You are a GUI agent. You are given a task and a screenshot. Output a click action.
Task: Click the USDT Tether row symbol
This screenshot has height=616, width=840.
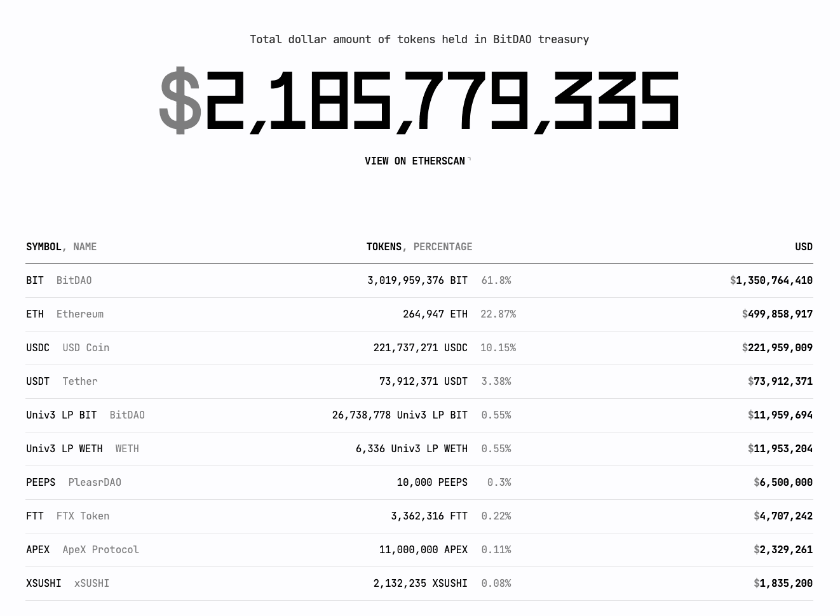click(37, 381)
